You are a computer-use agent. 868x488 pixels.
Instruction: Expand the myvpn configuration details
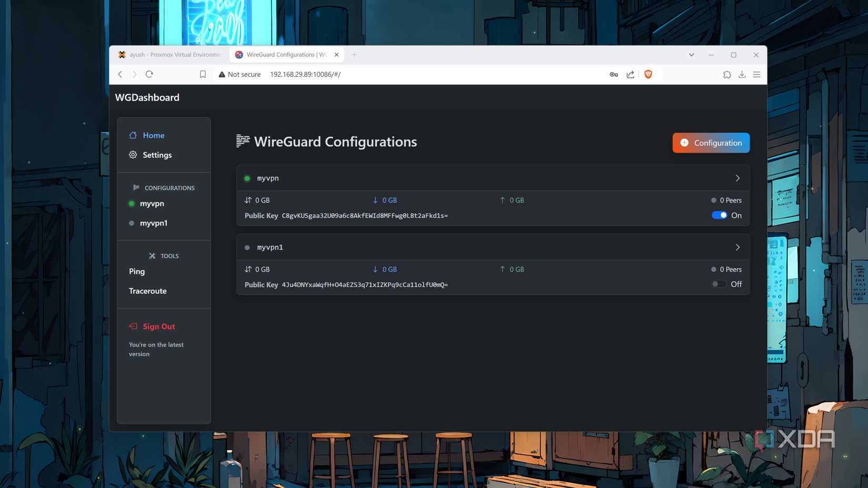[x=738, y=178]
